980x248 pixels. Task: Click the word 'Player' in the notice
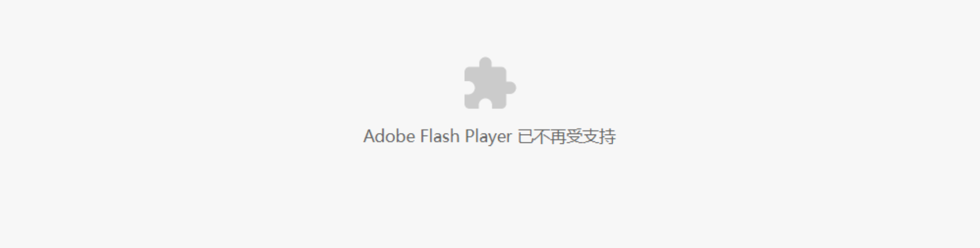coord(488,137)
